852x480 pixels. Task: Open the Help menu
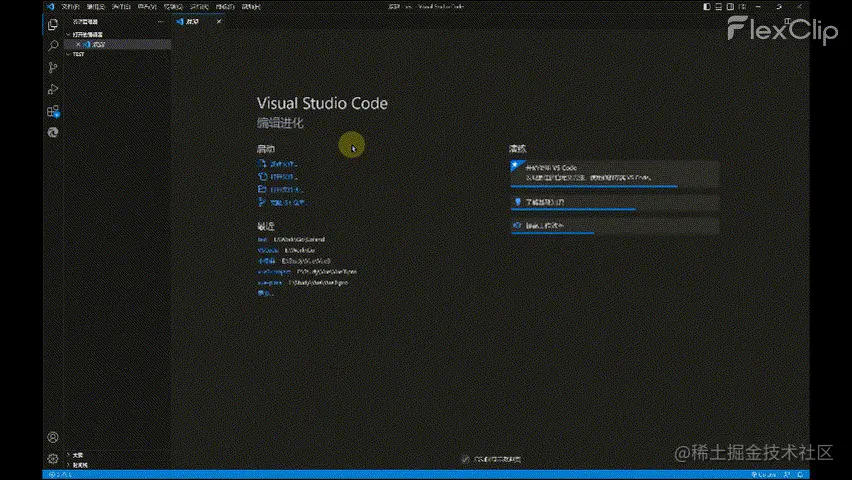click(x=251, y=7)
